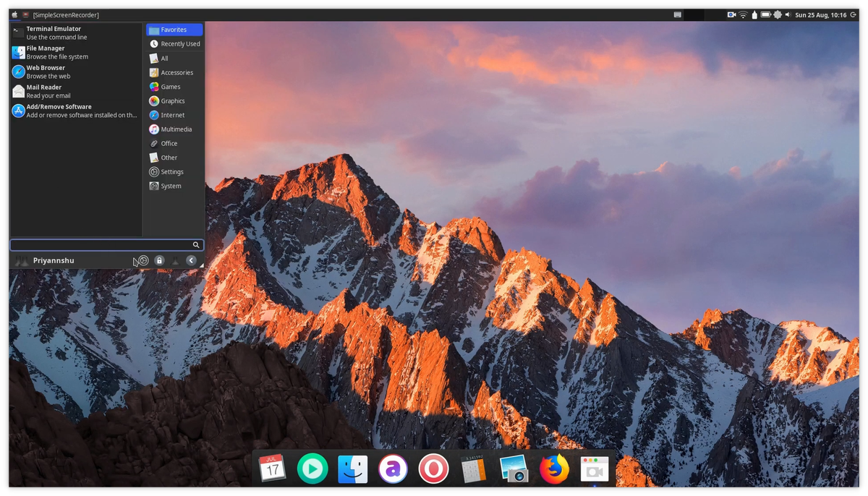The height and width of the screenshot is (496, 868).
Task: Open the Opera browser in the dock
Action: (433, 469)
